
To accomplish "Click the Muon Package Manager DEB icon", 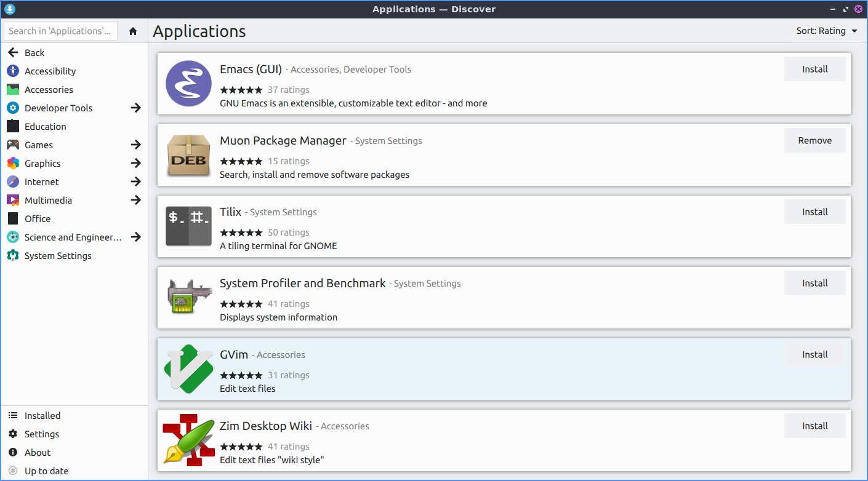I will [x=188, y=155].
